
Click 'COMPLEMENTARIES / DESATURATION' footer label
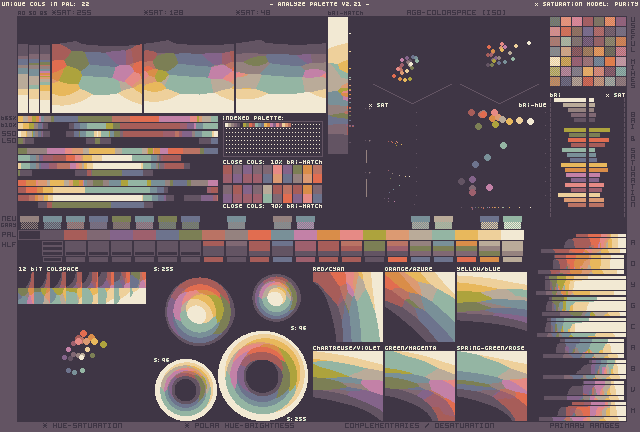tap(419, 426)
